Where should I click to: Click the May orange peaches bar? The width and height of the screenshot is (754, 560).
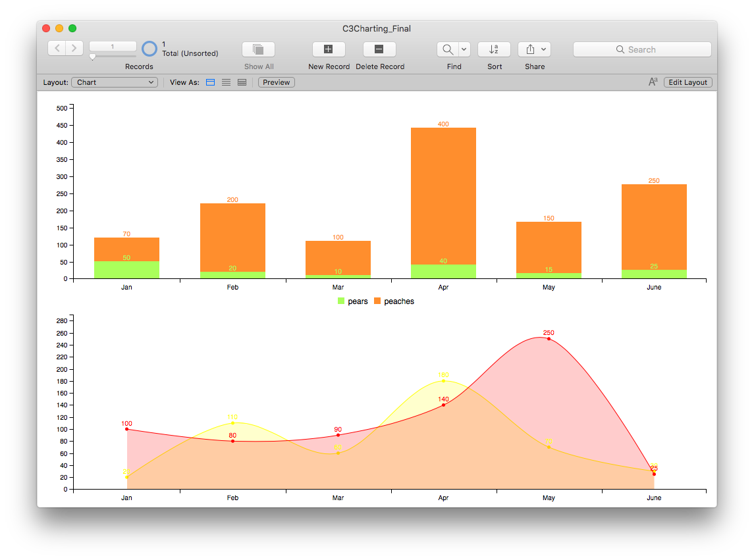pos(549,247)
